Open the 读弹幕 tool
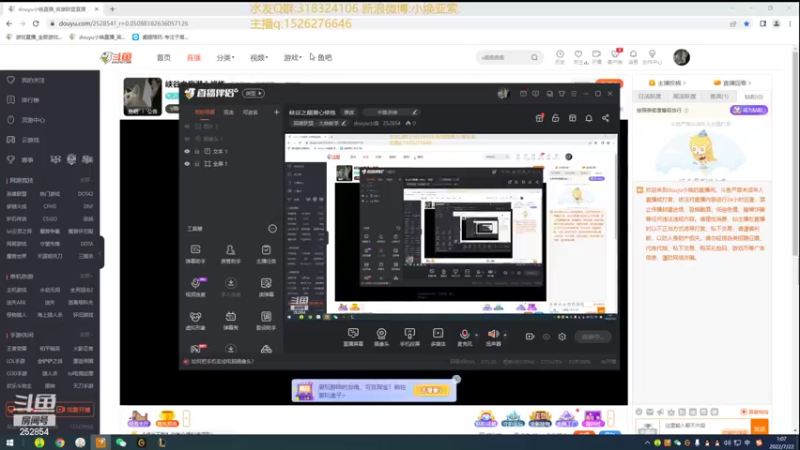Screen dimensions: 800x450 point(266,287)
